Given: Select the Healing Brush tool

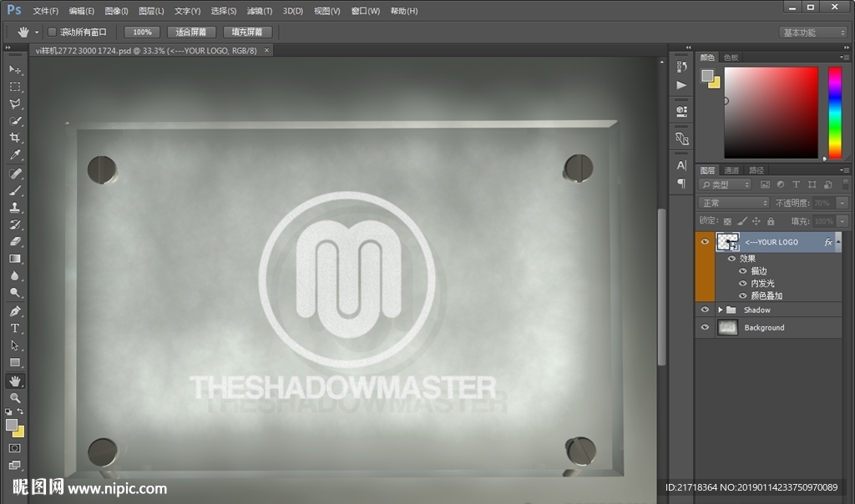Looking at the screenshot, I should [15, 174].
